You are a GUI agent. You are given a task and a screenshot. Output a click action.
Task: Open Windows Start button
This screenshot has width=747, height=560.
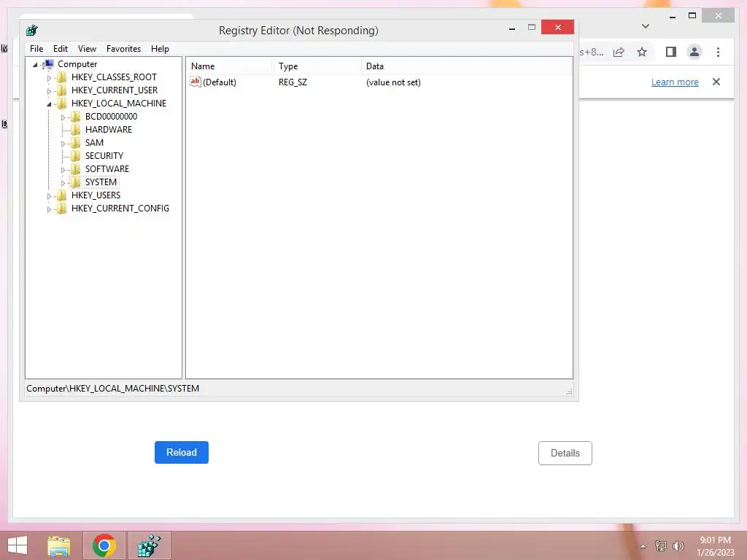coord(18,545)
